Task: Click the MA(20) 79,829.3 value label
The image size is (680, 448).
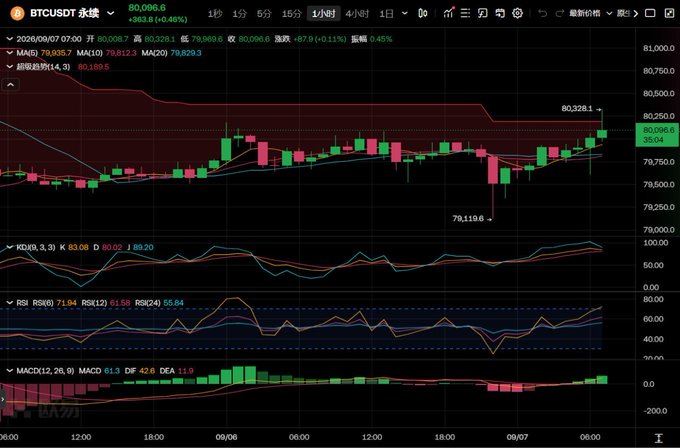Action: 186,53
